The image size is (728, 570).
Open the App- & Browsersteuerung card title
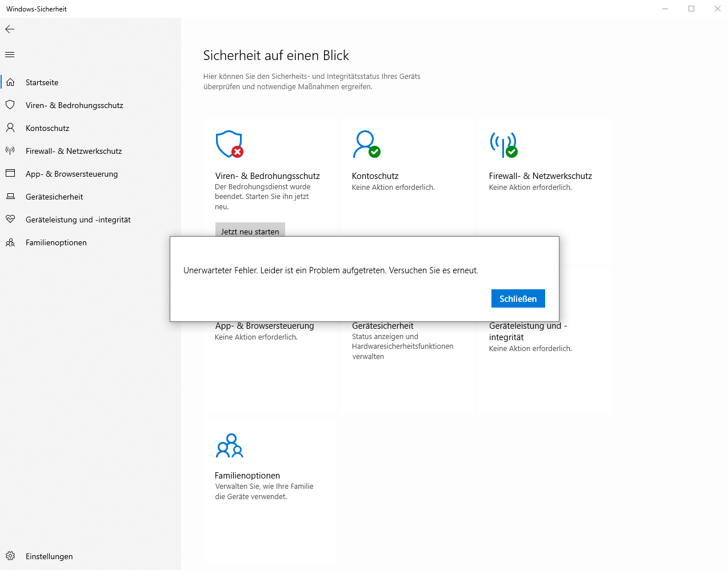tap(265, 326)
